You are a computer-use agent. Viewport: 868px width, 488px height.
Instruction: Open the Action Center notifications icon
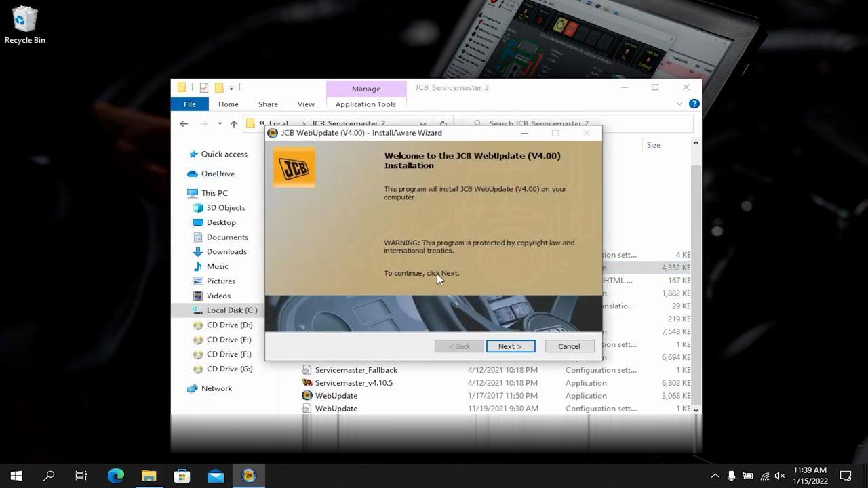[846, 476]
